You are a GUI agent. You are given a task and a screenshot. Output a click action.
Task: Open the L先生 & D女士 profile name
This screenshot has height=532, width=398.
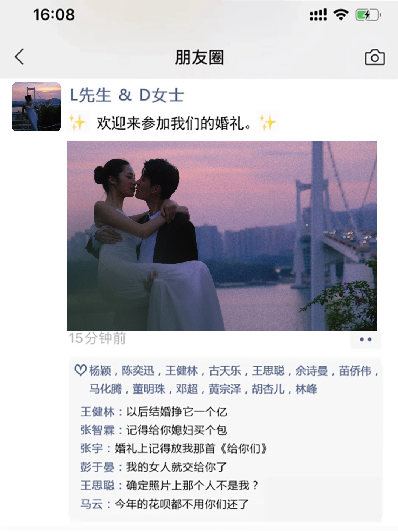tap(127, 95)
